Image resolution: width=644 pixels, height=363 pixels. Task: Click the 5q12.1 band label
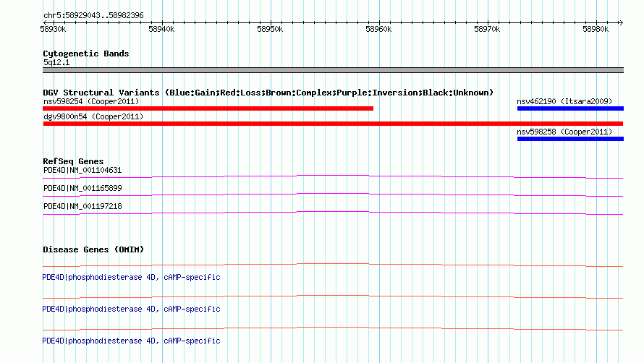tap(56, 62)
